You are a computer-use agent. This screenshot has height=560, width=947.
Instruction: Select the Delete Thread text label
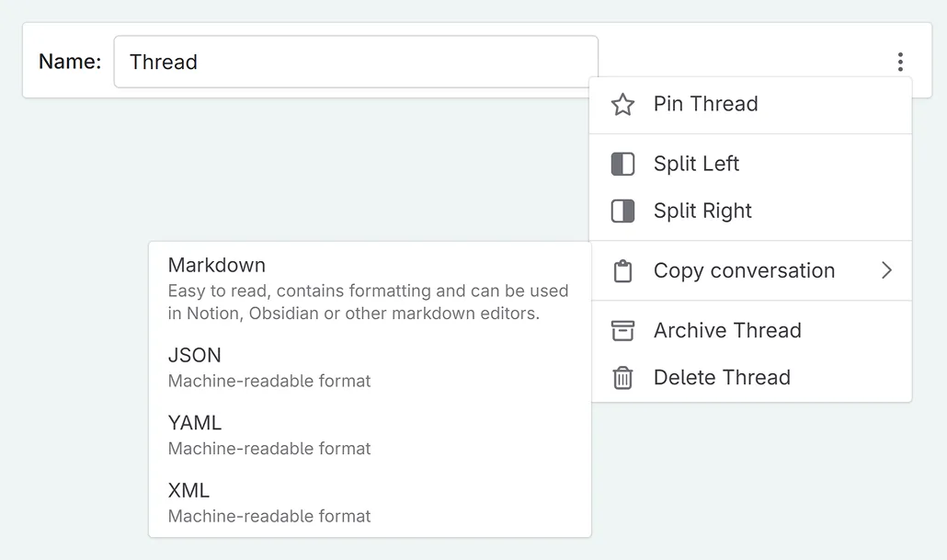(x=722, y=377)
